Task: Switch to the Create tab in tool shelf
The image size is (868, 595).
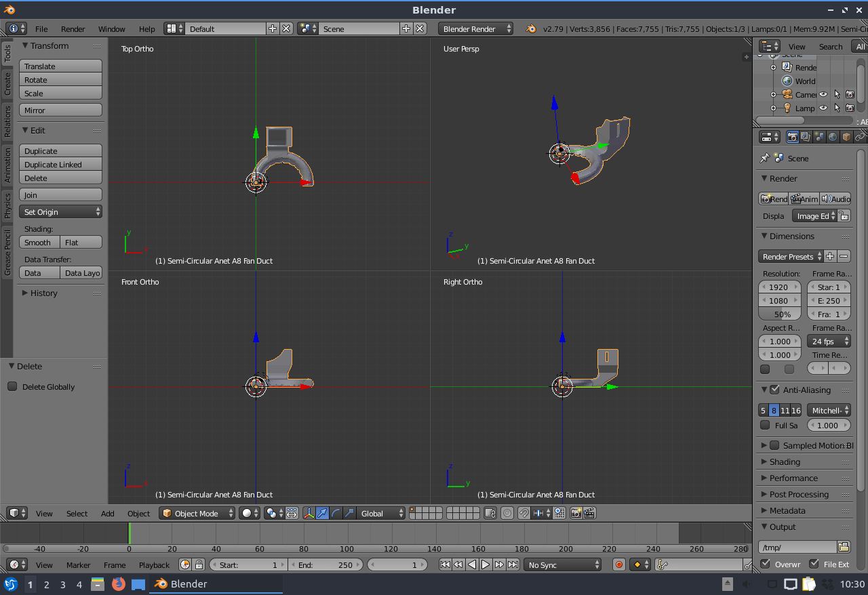Action: 7,84
